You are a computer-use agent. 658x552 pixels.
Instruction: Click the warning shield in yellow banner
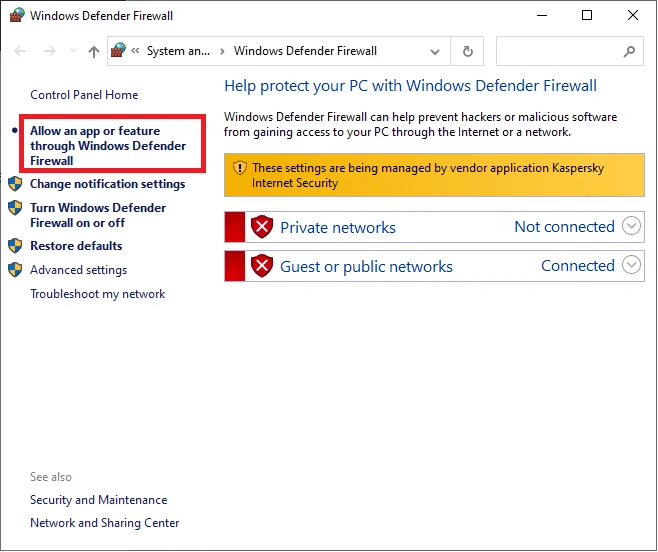[x=240, y=168]
